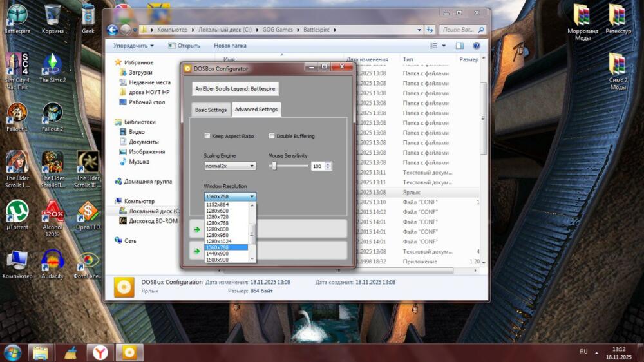644x362 pixels.
Task: Launch Alcohol 120% desktop icon
Action: 53,218
